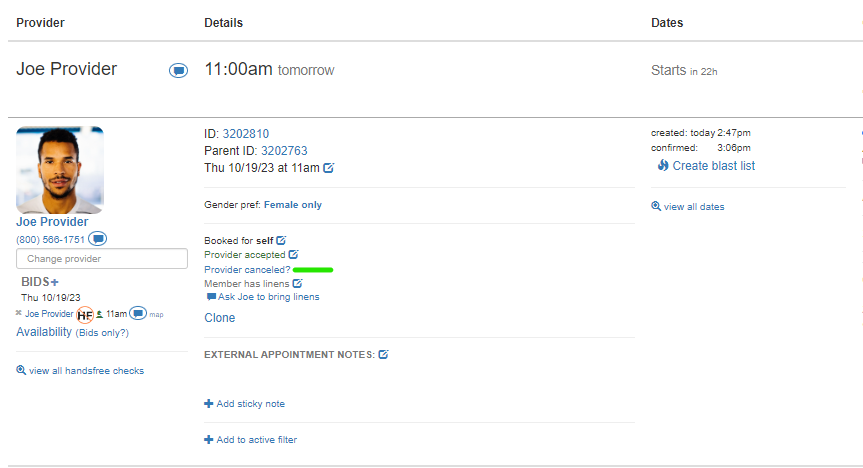This screenshot has height=468, width=863.
Task: Edit the Member has linens setting
Action: (x=297, y=284)
